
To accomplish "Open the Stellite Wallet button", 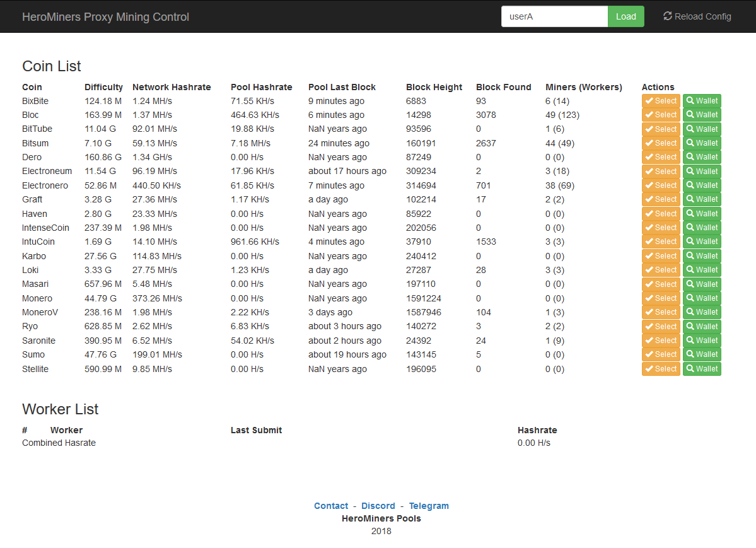I will pyautogui.click(x=702, y=369).
